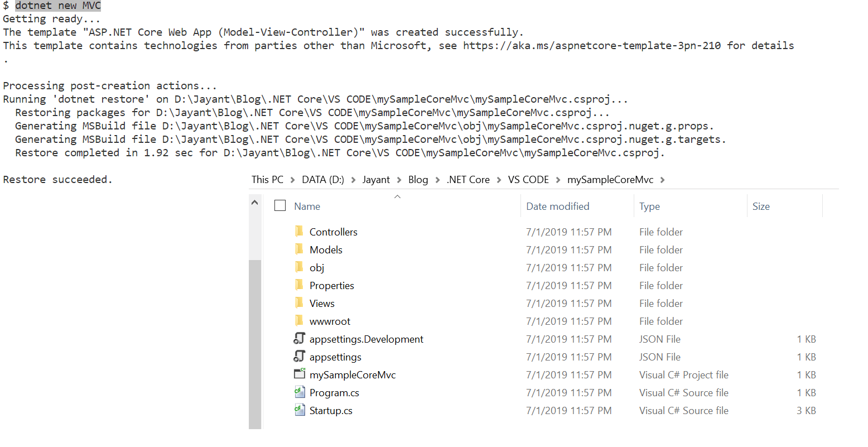
Task: Click the wwwroot folder icon
Action: [299, 321]
